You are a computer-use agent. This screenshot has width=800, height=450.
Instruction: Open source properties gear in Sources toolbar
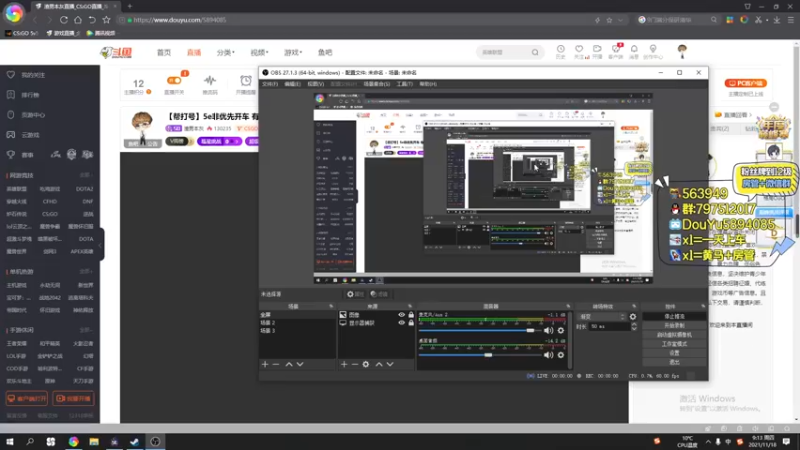pos(366,364)
